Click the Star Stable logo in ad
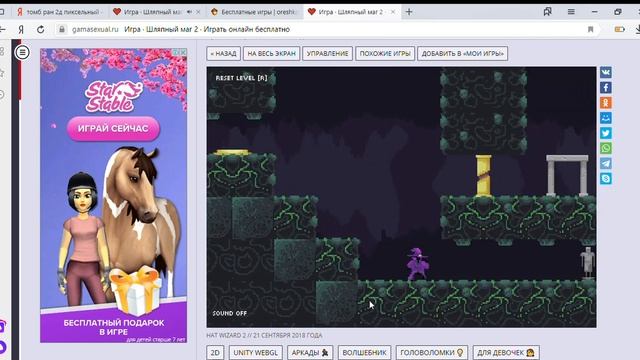The image size is (640, 360). (113, 97)
